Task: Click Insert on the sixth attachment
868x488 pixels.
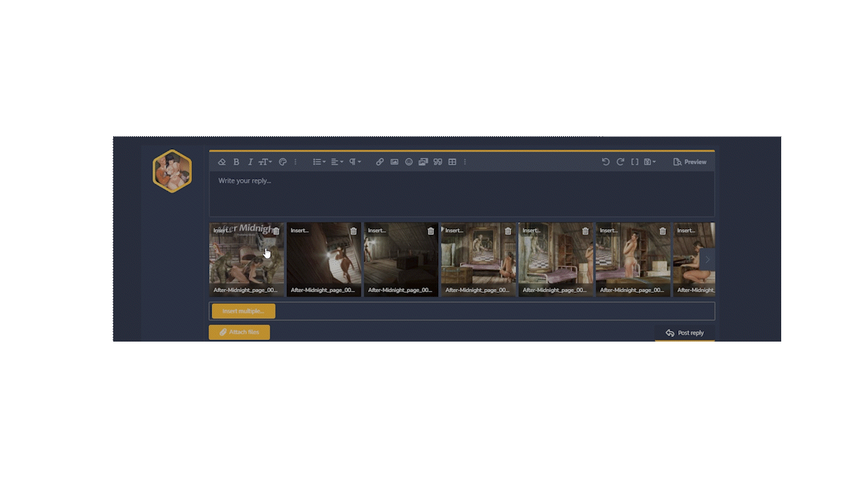Action: 609,230
